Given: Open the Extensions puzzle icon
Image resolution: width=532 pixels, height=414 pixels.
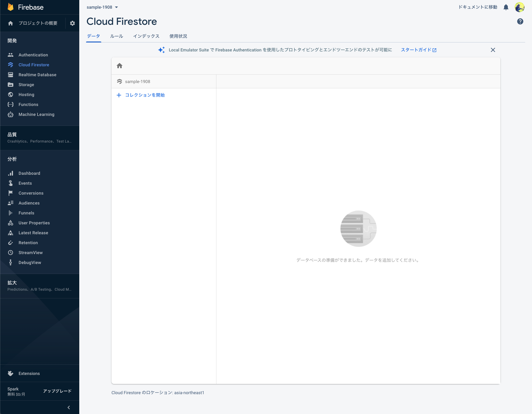Looking at the screenshot, I should click(11, 373).
